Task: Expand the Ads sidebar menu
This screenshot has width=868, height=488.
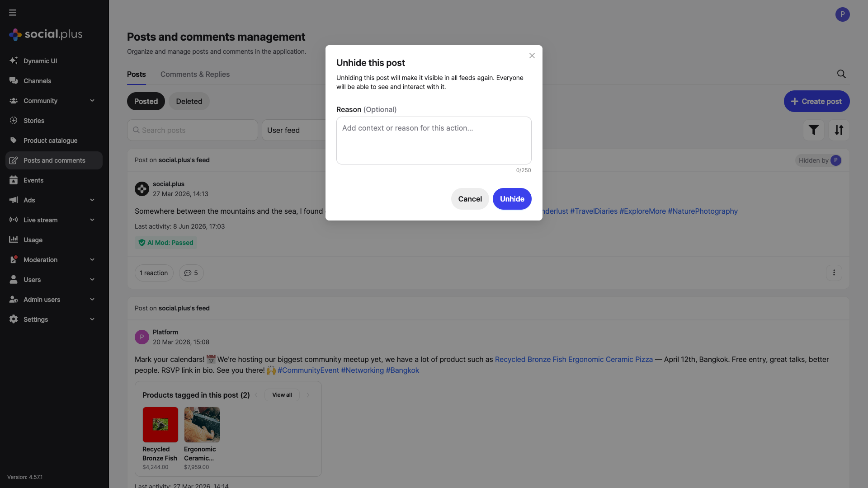Action: [x=54, y=200]
